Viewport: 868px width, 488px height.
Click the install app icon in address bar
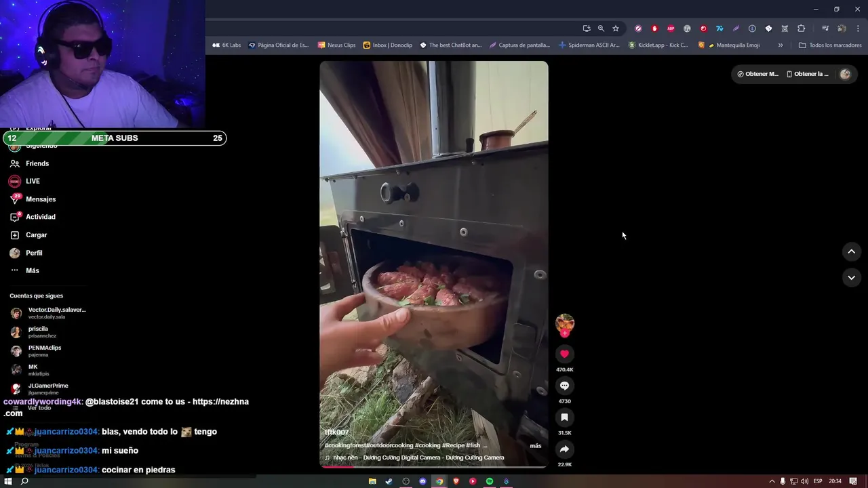tap(586, 28)
